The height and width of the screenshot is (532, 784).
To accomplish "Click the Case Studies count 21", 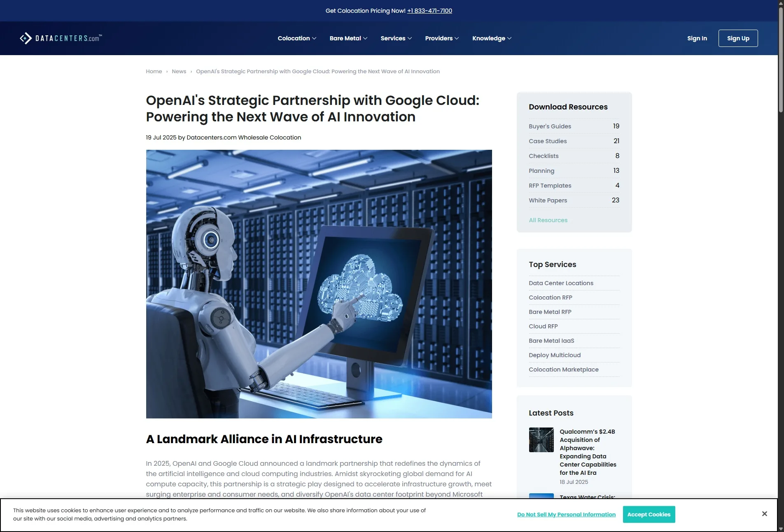I will click(616, 141).
